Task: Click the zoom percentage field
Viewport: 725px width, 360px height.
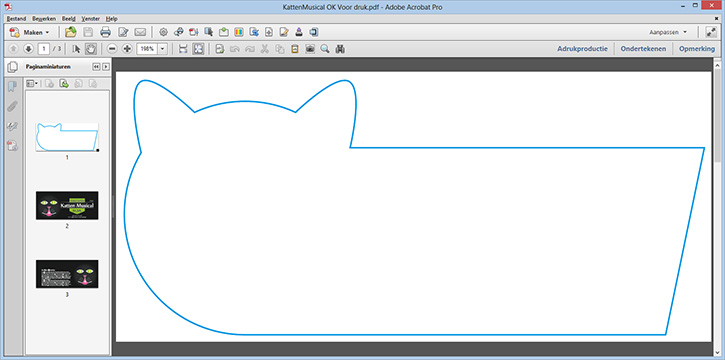Action: 147,49
